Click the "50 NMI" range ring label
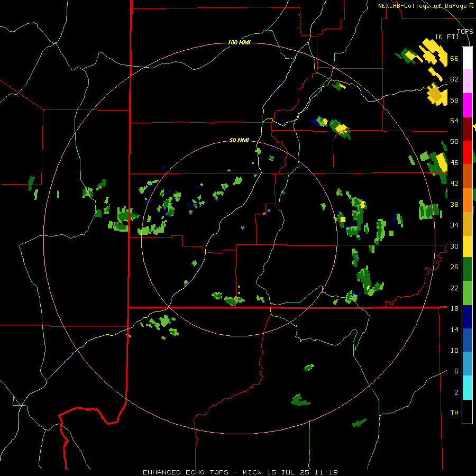Screen dimensions: 476x476 pos(239,140)
